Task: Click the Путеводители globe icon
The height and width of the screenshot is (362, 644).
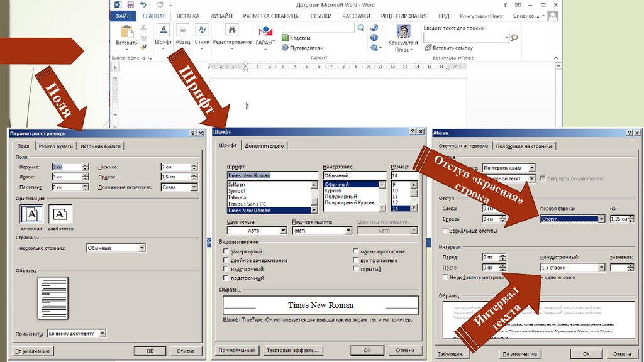Action: pyautogui.click(x=285, y=48)
